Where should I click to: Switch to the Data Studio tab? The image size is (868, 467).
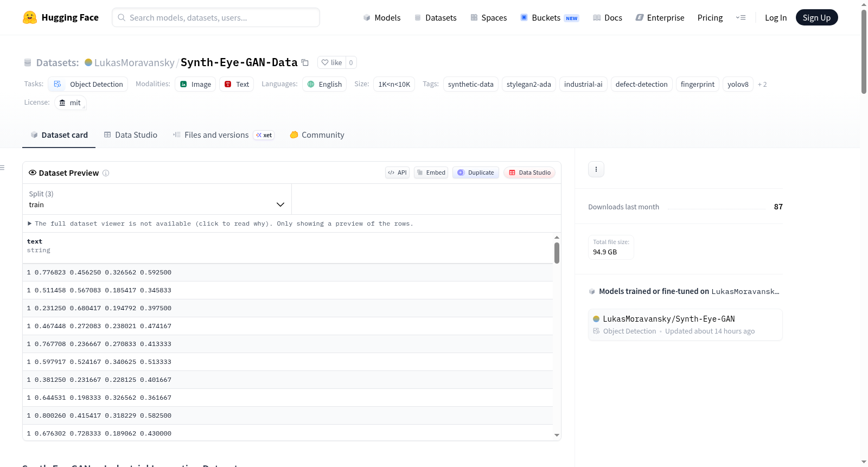[131, 135]
